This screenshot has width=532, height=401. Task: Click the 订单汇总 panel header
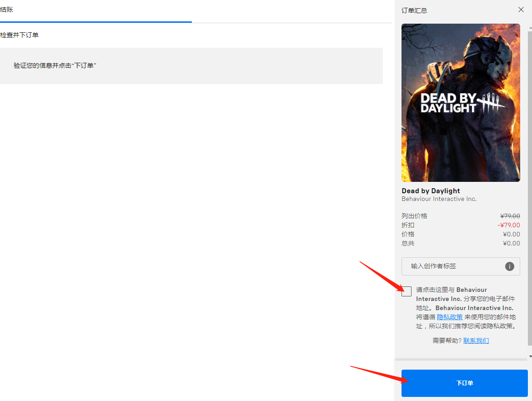[x=414, y=10]
